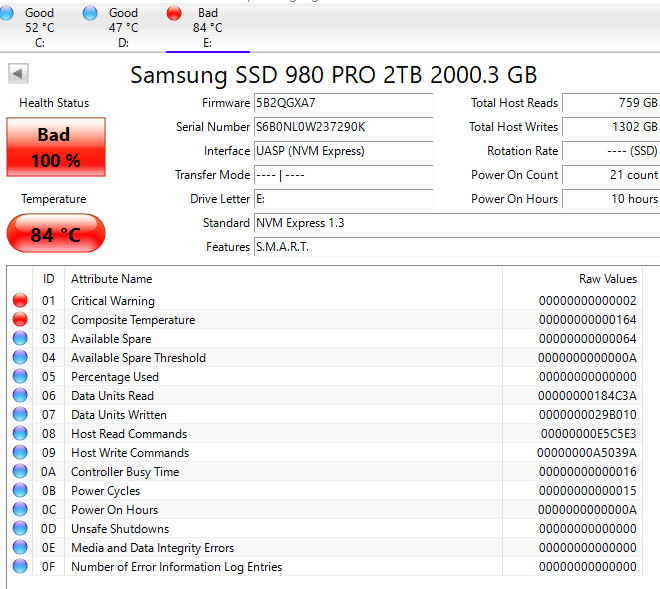660x589 pixels.
Task: Open the Bad 100 % health status button
Action: click(x=56, y=147)
